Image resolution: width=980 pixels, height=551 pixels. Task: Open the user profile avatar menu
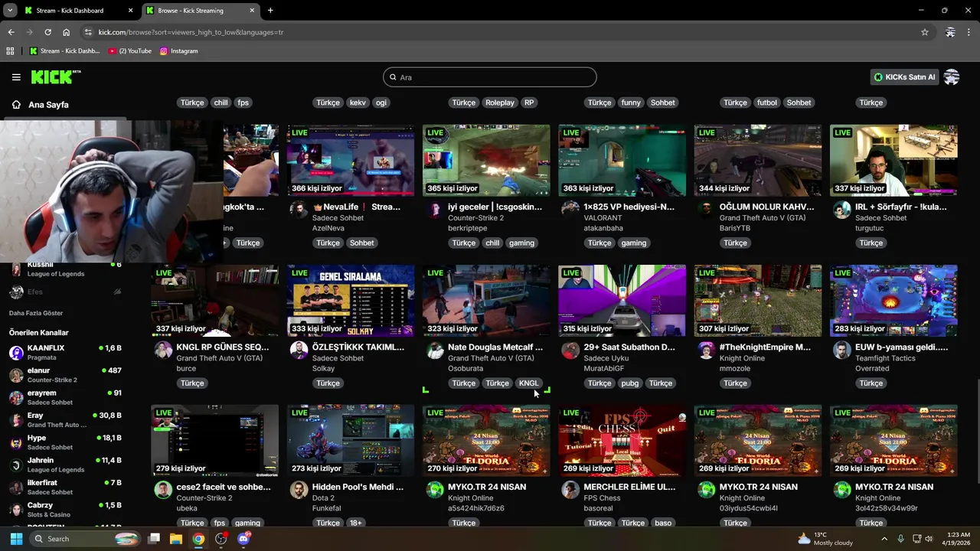pyautogui.click(x=952, y=77)
